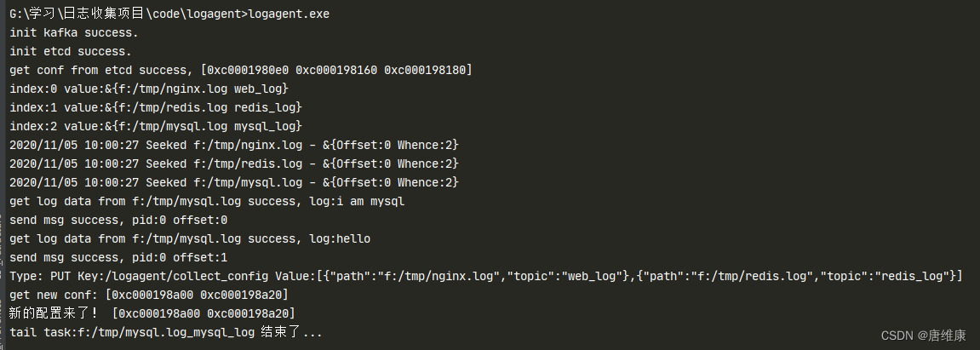Click the "log:hello" output line
Screen dimensions: 980x350
click(190, 238)
